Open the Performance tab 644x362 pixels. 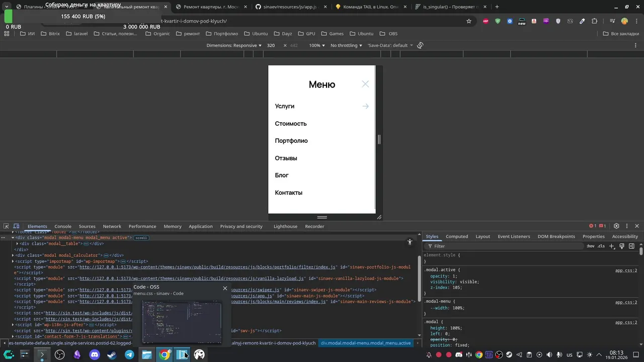[142, 226]
